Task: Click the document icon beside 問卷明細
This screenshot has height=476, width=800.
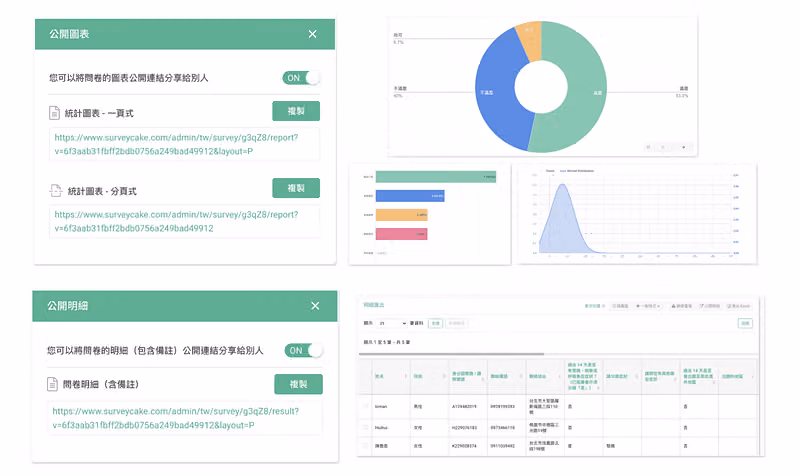Action: click(53, 384)
